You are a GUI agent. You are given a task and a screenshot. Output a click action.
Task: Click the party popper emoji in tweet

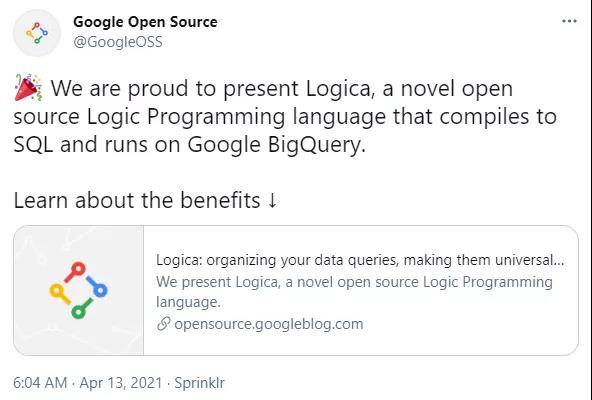[28, 88]
